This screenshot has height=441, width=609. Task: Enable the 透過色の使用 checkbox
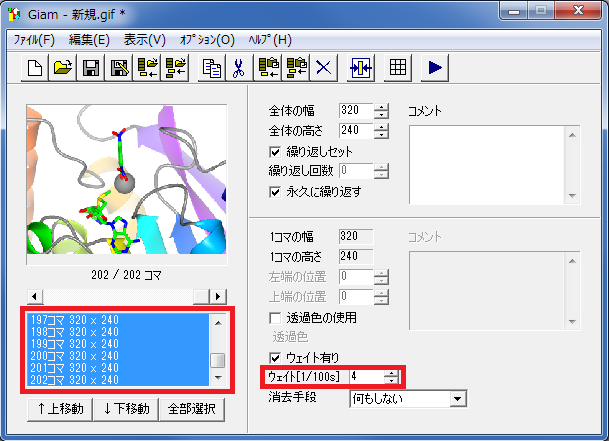tap(276, 318)
